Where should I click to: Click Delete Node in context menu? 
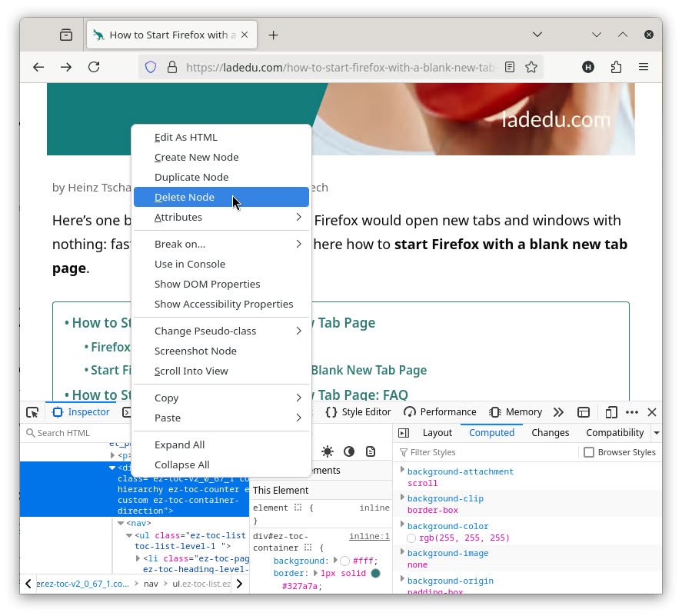click(x=221, y=197)
